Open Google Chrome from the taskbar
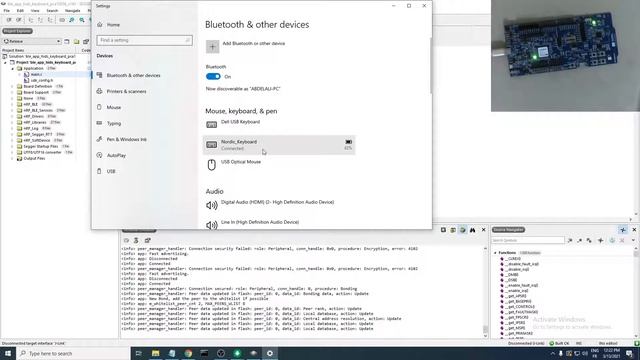640x360 pixels. [x=188, y=353]
